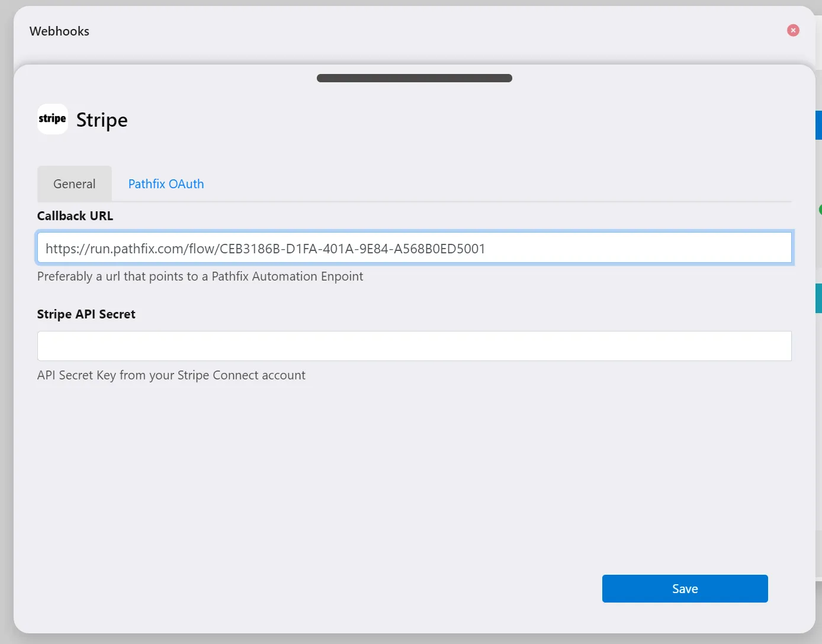The height and width of the screenshot is (644, 822).
Task: Click the Stripe heading text
Action: click(102, 120)
